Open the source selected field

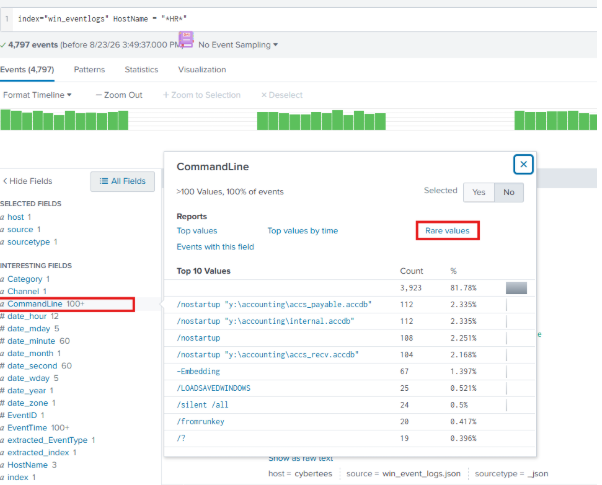[x=20, y=229]
